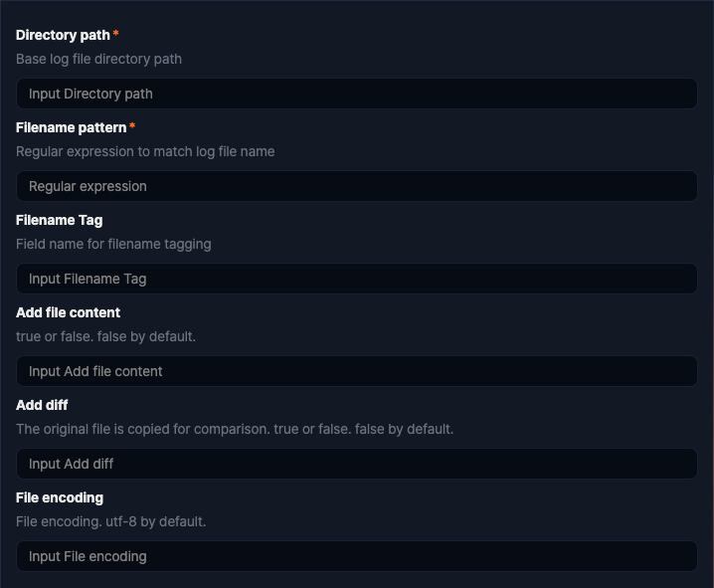Click the Add diff input field
714x588 pixels.
pos(356,464)
